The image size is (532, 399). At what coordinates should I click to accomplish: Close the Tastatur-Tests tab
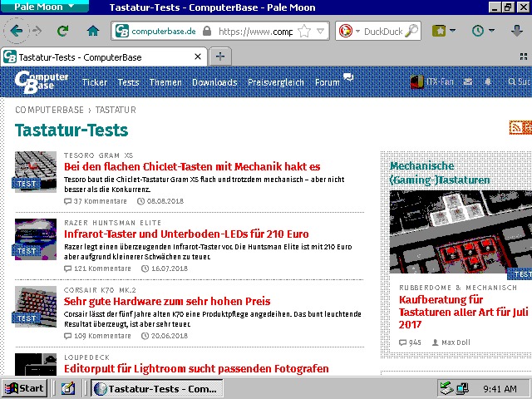198,57
